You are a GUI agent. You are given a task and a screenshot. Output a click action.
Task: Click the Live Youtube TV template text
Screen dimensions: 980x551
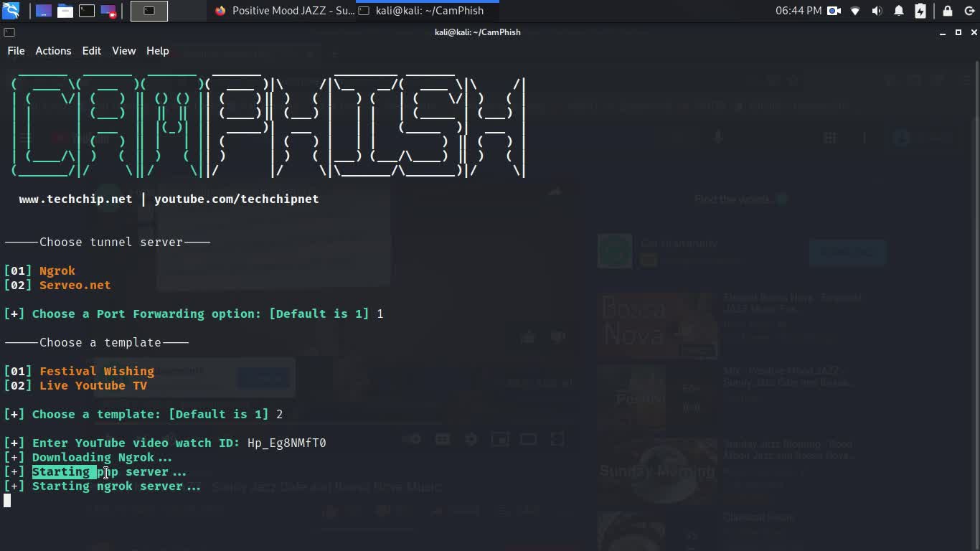tap(93, 385)
